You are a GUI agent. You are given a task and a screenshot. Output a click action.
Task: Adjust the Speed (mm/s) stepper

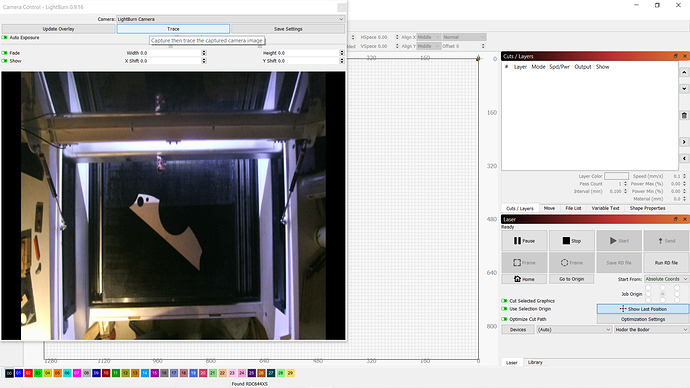[684, 176]
